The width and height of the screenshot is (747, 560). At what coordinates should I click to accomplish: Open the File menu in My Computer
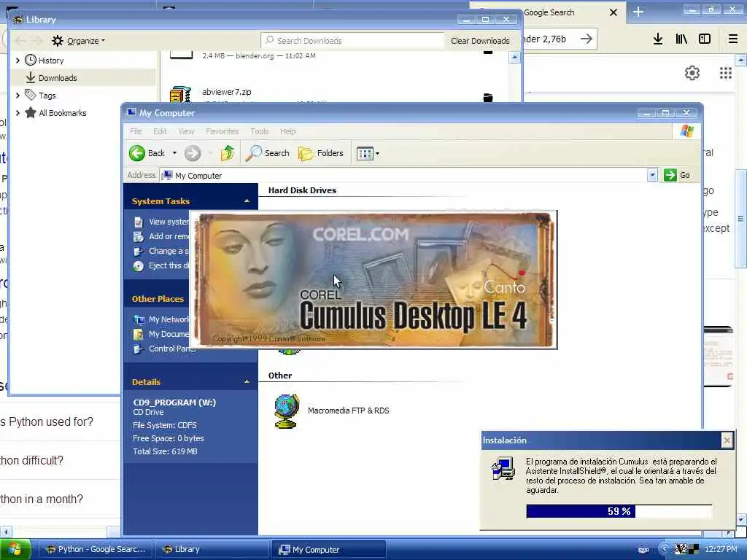point(136,131)
